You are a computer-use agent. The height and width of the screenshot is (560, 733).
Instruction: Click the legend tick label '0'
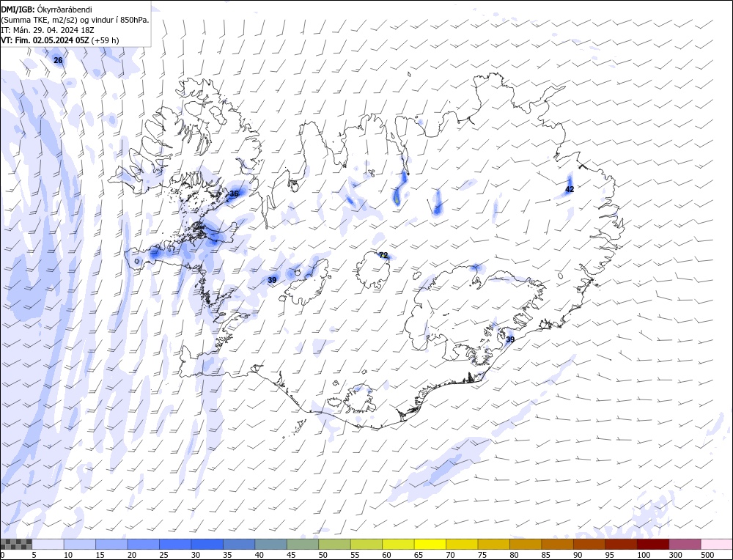click(x=2, y=555)
